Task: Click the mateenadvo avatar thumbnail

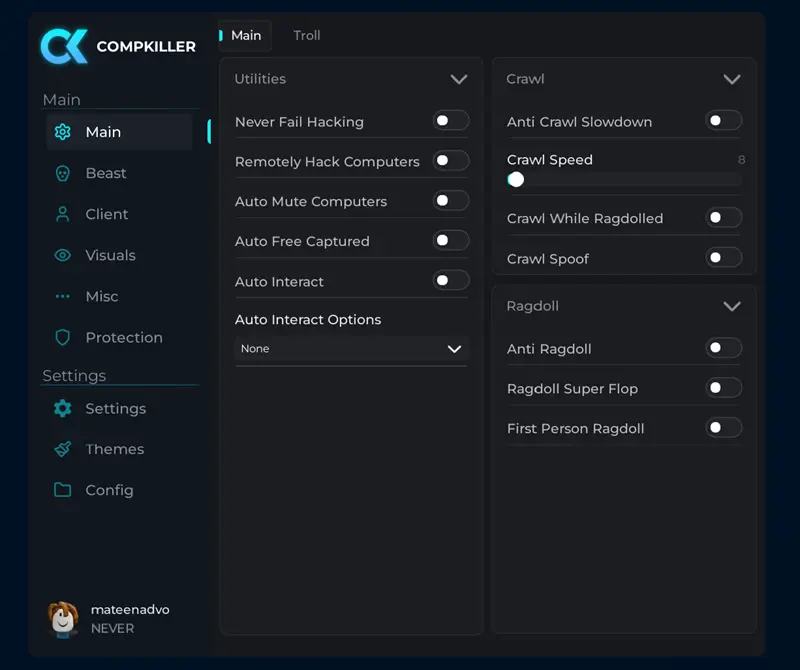Action: pyautogui.click(x=63, y=619)
